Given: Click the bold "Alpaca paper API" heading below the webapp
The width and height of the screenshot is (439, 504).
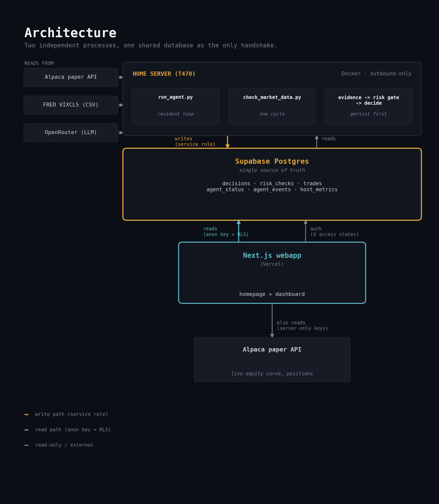Looking at the screenshot, I should 272,350.
